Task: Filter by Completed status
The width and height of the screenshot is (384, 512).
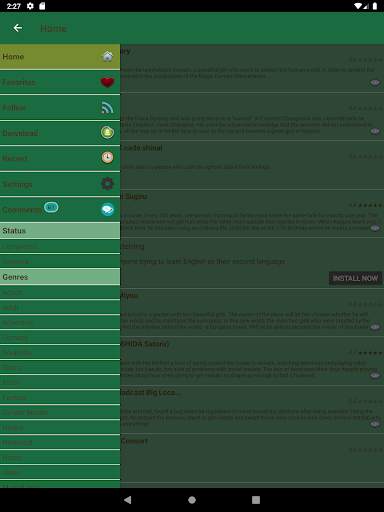Action: click(x=60, y=247)
